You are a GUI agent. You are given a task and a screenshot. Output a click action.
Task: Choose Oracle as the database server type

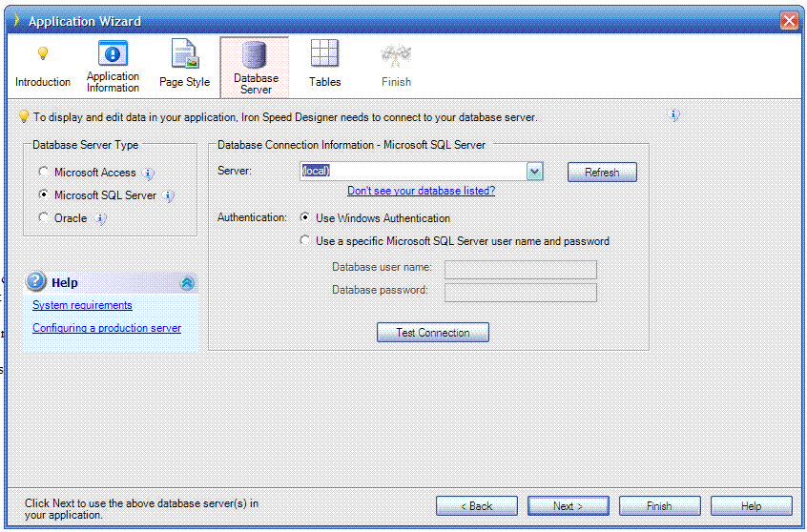pos(44,217)
